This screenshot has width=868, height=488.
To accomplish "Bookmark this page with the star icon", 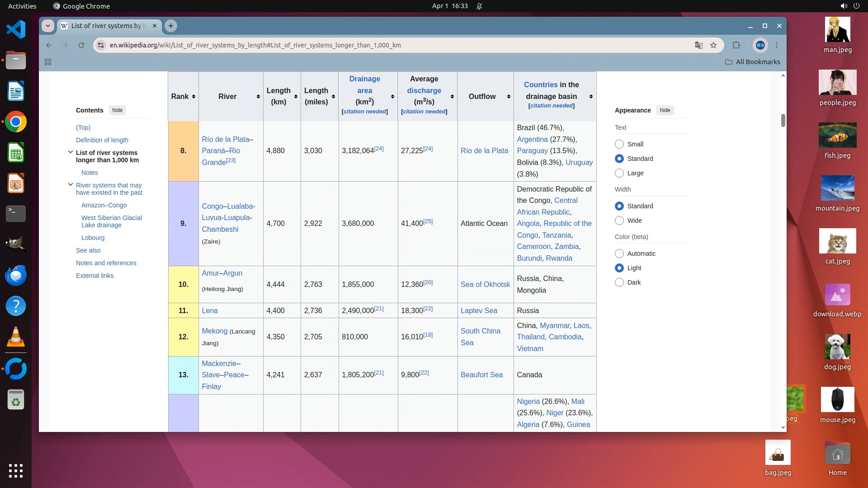I will click(x=713, y=45).
